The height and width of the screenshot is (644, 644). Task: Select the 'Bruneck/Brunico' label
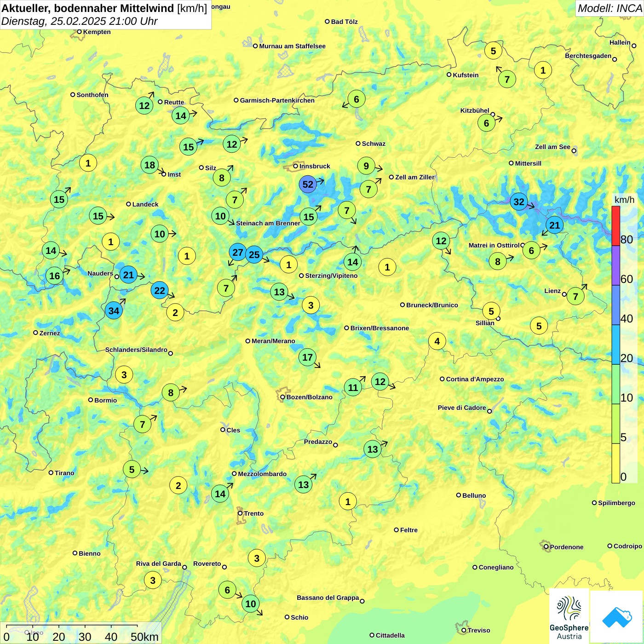[x=432, y=305]
